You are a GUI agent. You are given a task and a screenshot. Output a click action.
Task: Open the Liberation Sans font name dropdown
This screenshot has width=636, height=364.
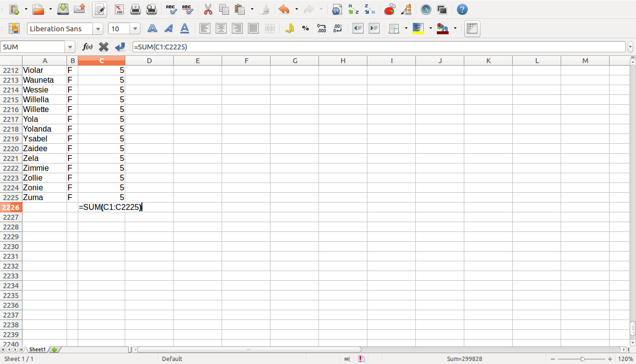point(98,29)
